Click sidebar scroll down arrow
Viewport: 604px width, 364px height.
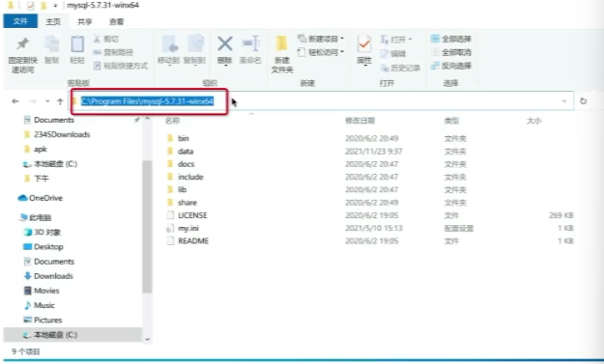tap(147, 339)
